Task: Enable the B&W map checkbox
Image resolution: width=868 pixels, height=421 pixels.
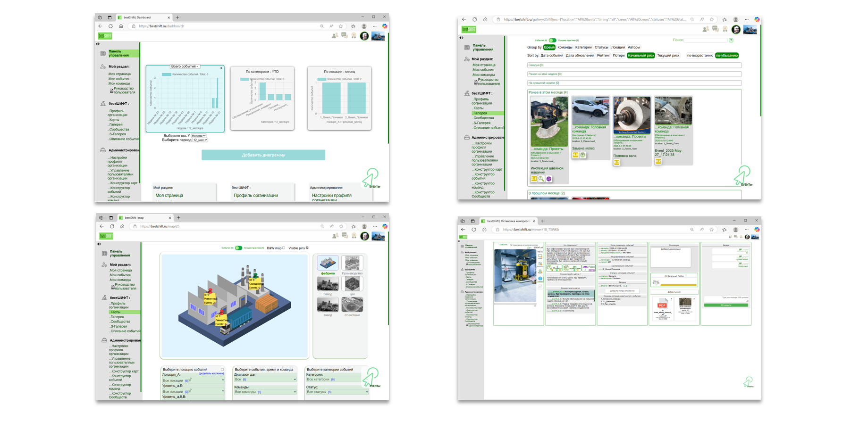Action: [284, 248]
